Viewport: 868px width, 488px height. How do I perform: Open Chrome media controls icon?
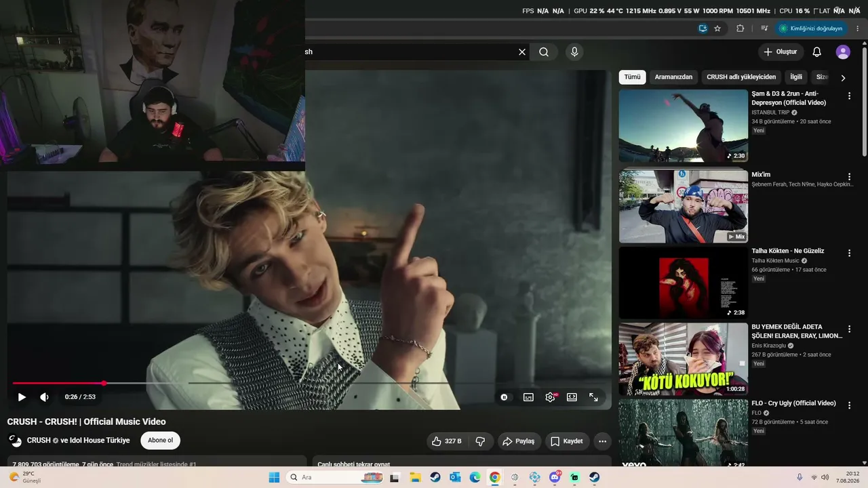tap(764, 28)
